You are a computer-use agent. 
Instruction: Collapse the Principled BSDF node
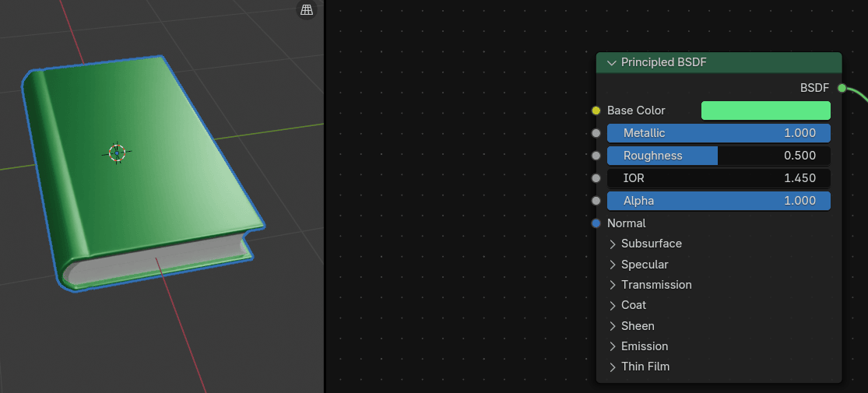(611, 62)
